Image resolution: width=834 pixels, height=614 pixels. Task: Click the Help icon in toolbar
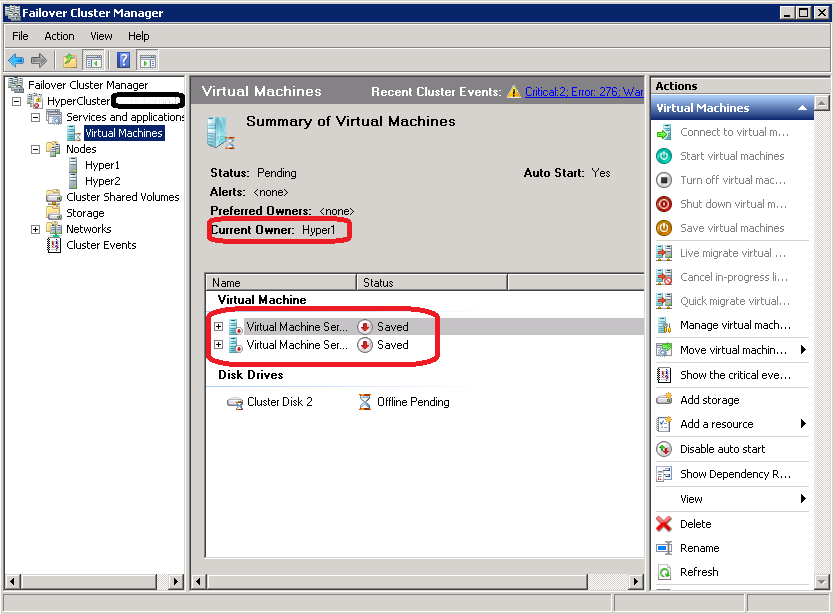pos(124,61)
